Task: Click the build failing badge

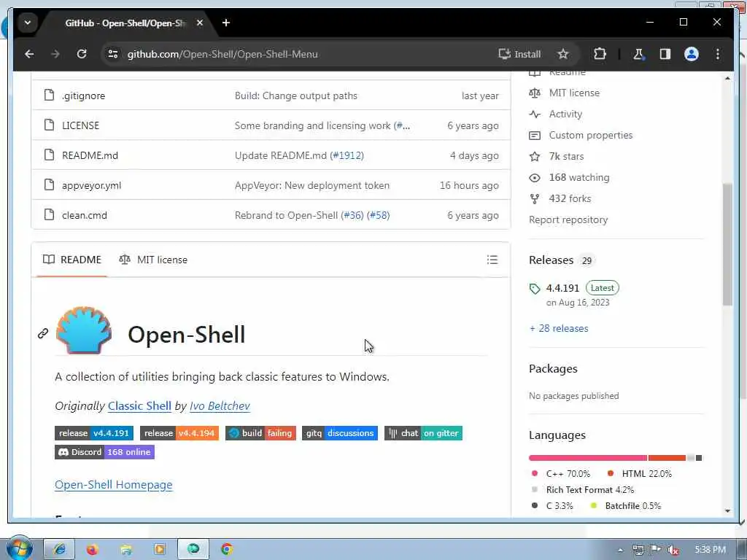Action: [x=260, y=433]
